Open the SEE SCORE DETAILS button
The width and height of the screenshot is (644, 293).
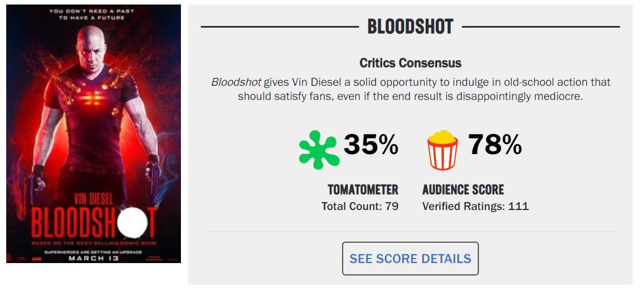(x=410, y=259)
